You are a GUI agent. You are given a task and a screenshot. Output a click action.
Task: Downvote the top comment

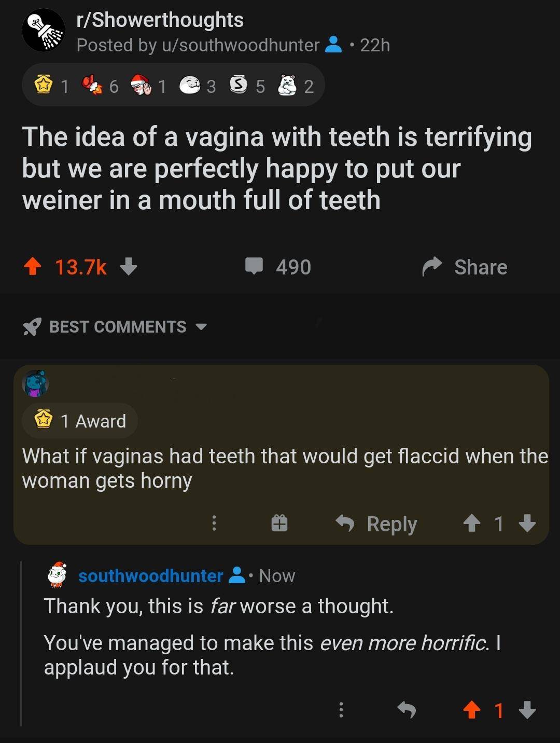pyautogui.click(x=528, y=524)
